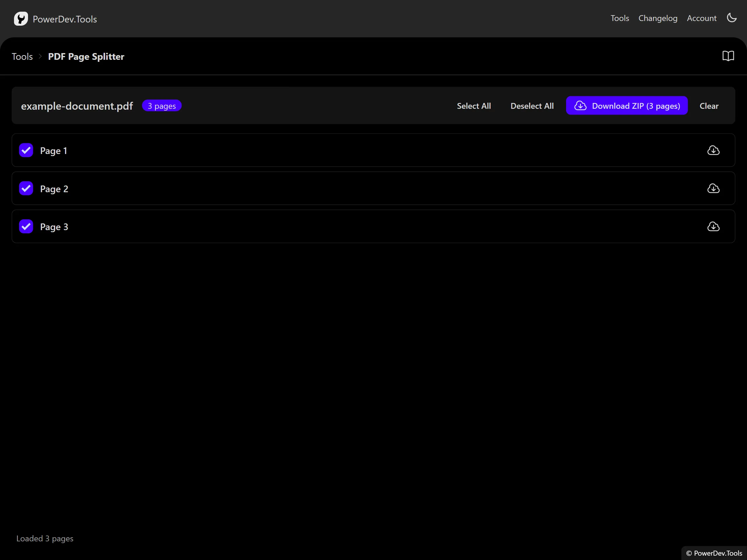Open the Account menu
Viewport: 747px width, 560px height.
(701, 18)
